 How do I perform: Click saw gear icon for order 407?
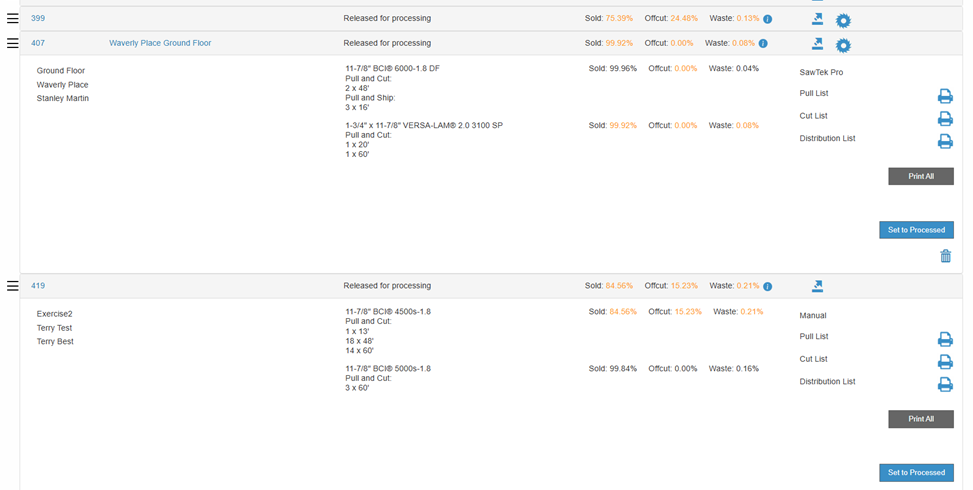(x=843, y=45)
